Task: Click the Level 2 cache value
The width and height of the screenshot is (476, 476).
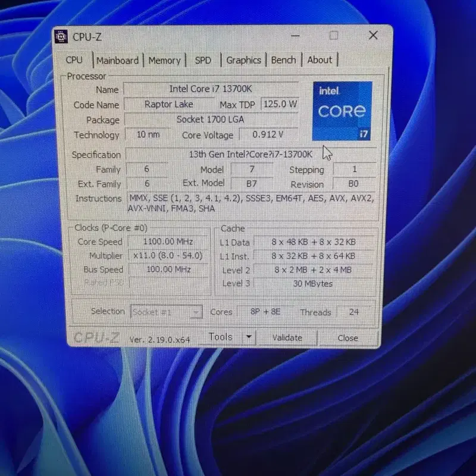Action: coord(314,270)
